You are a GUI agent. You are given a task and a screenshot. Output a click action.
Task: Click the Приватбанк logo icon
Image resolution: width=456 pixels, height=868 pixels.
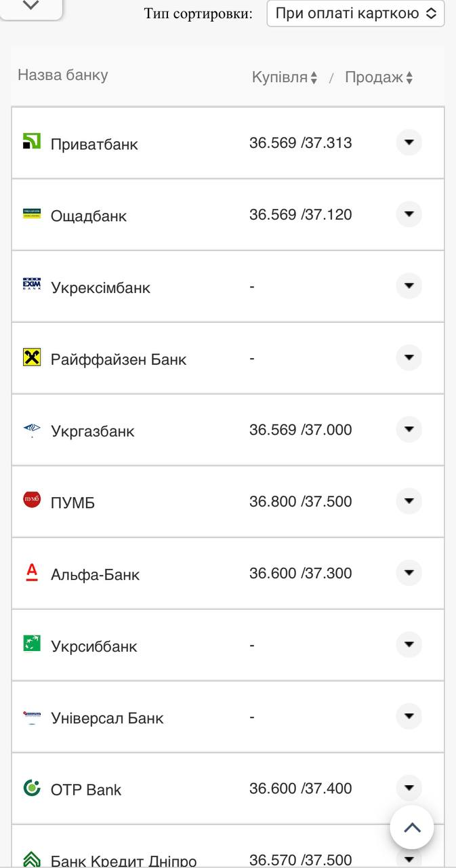(32, 141)
